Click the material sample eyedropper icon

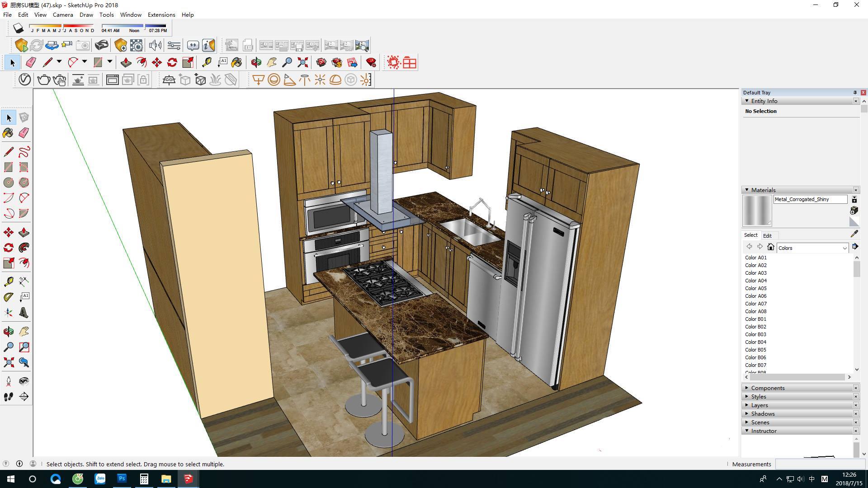(x=854, y=234)
